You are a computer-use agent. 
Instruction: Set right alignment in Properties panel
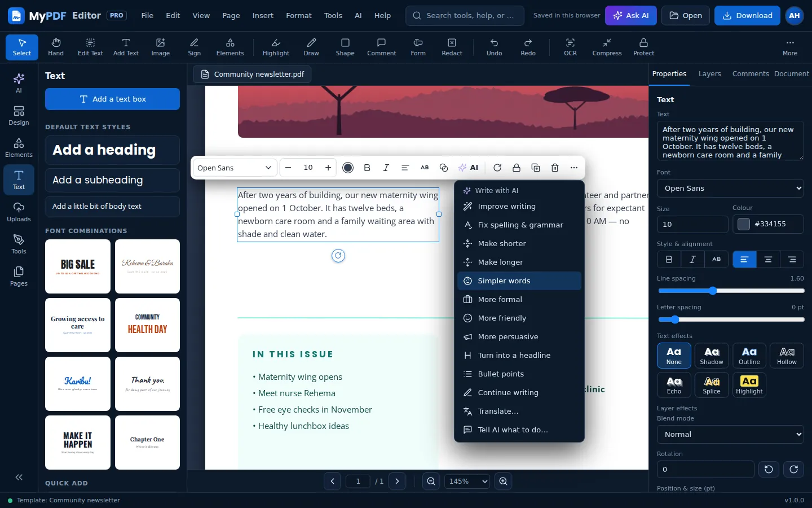tap(792, 259)
